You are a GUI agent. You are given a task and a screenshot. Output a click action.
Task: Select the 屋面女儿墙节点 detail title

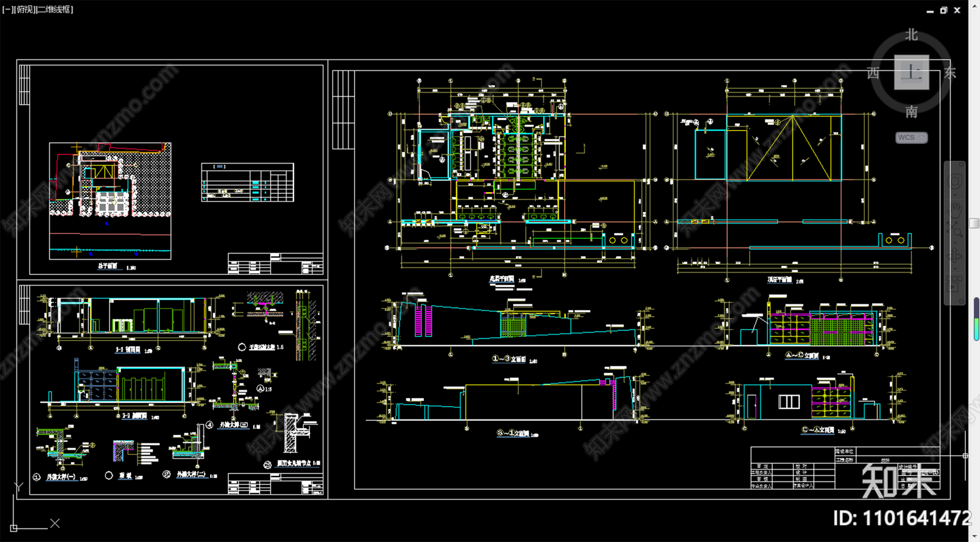[294, 464]
